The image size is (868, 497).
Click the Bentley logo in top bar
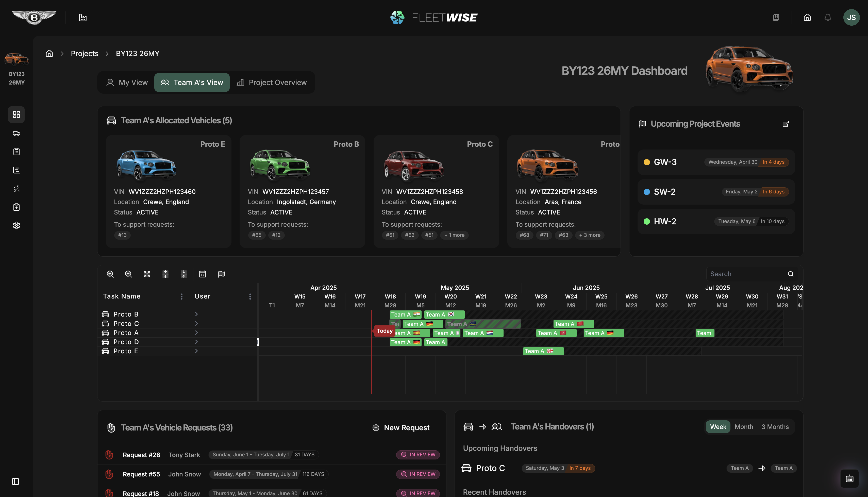[x=34, y=18]
